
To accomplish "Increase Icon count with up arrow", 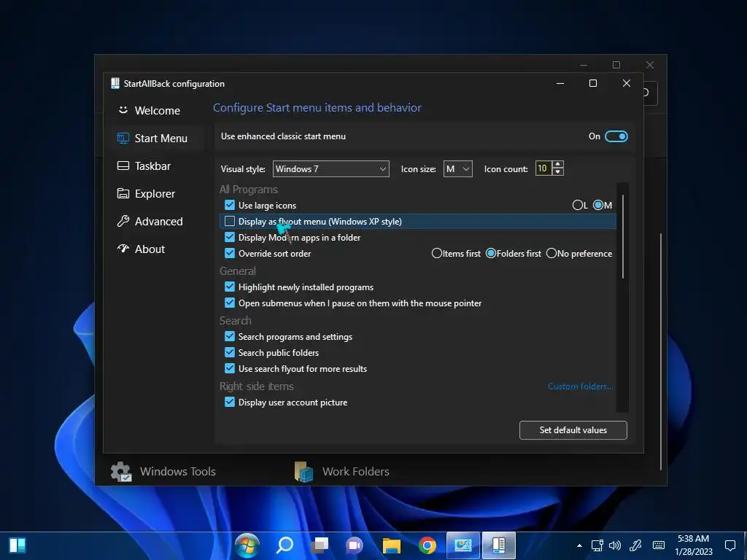I will (x=558, y=164).
